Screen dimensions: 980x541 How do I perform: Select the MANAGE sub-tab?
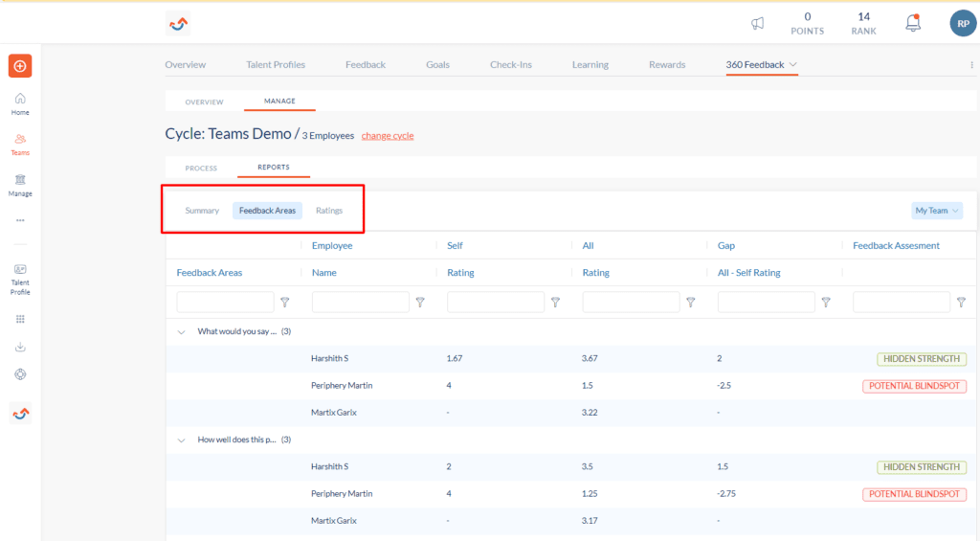tap(279, 101)
